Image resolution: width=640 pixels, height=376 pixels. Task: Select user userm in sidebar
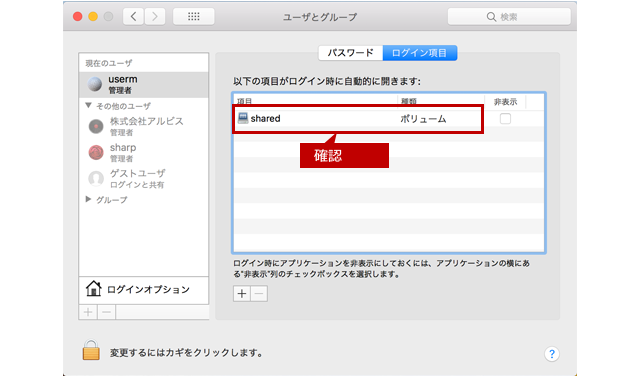point(144,85)
